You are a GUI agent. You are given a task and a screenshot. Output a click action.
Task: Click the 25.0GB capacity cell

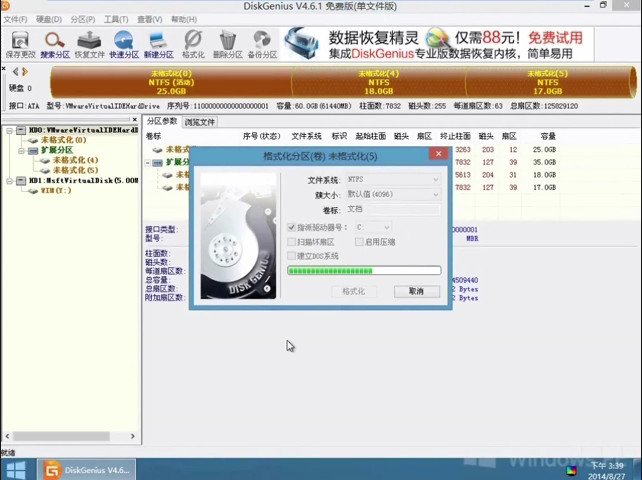click(x=544, y=150)
